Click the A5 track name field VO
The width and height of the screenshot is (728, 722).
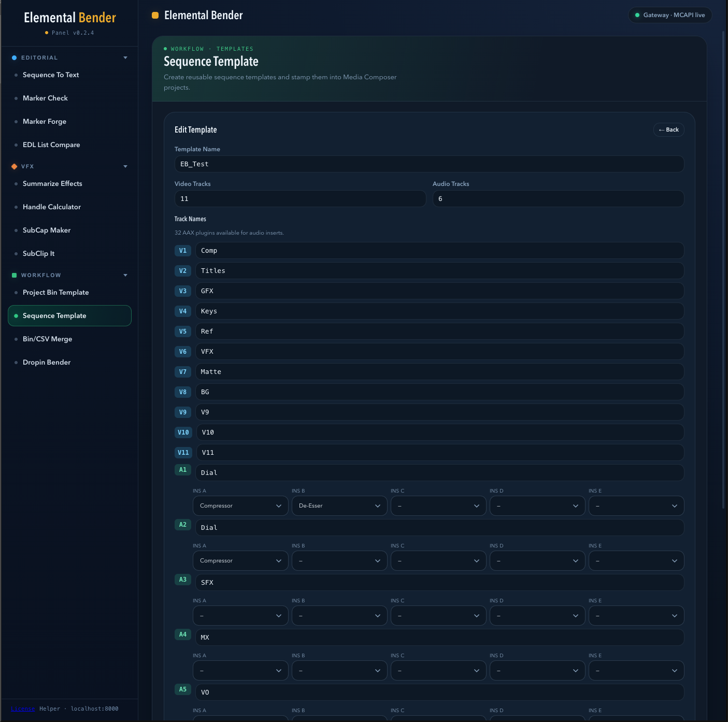pos(439,692)
